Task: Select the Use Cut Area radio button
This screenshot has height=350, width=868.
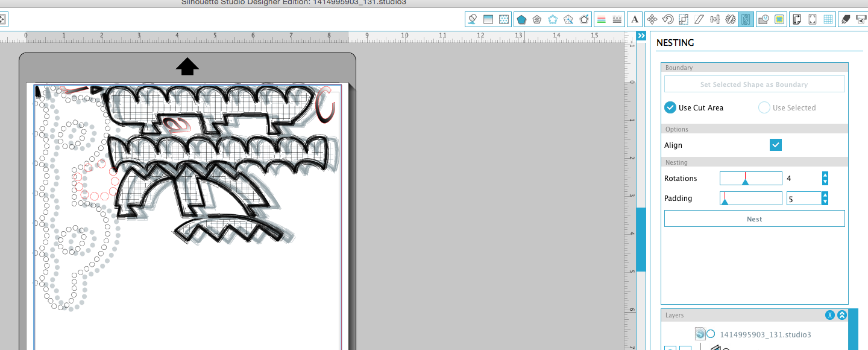Action: (670, 107)
